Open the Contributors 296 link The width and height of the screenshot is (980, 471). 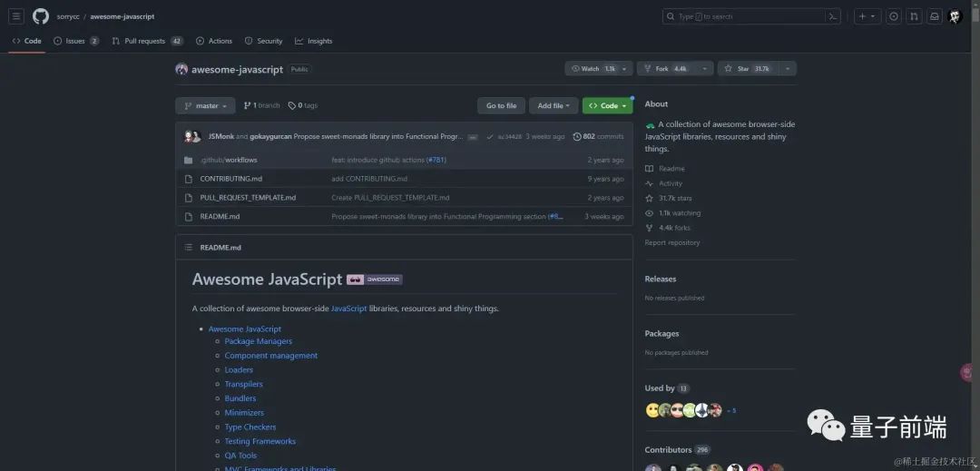click(x=678, y=450)
